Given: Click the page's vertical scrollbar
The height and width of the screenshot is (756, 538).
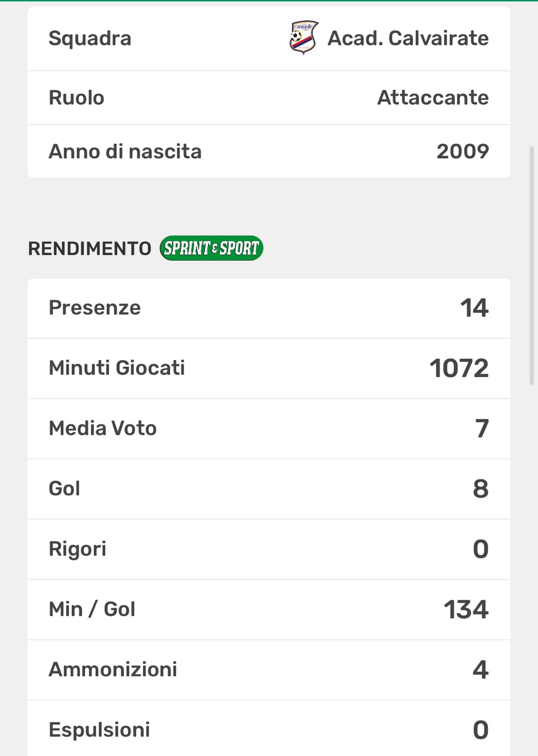Looking at the screenshot, I should tap(532, 265).
